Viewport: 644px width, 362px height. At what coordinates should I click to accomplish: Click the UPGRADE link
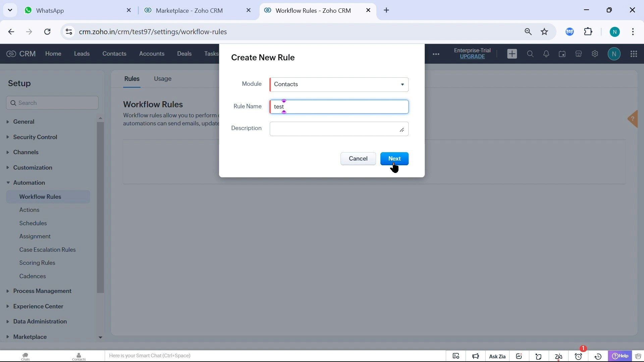[x=472, y=57]
